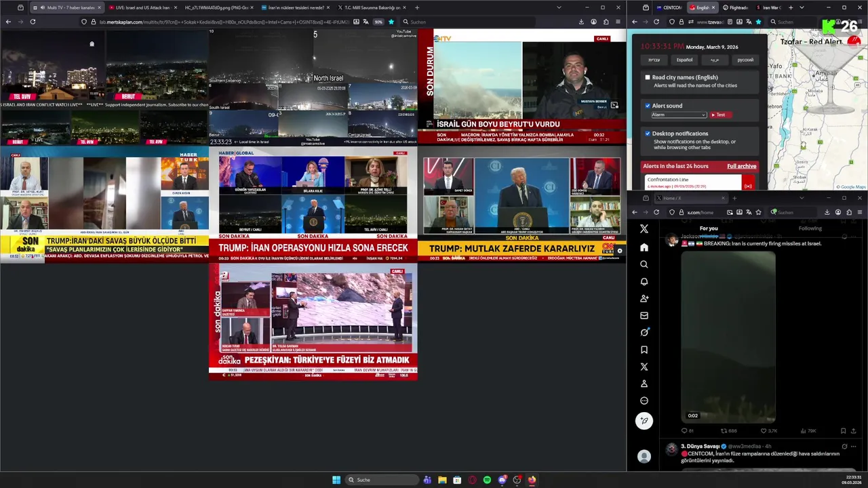
Task: Open X follow people icon in sidebar
Action: pos(644,298)
